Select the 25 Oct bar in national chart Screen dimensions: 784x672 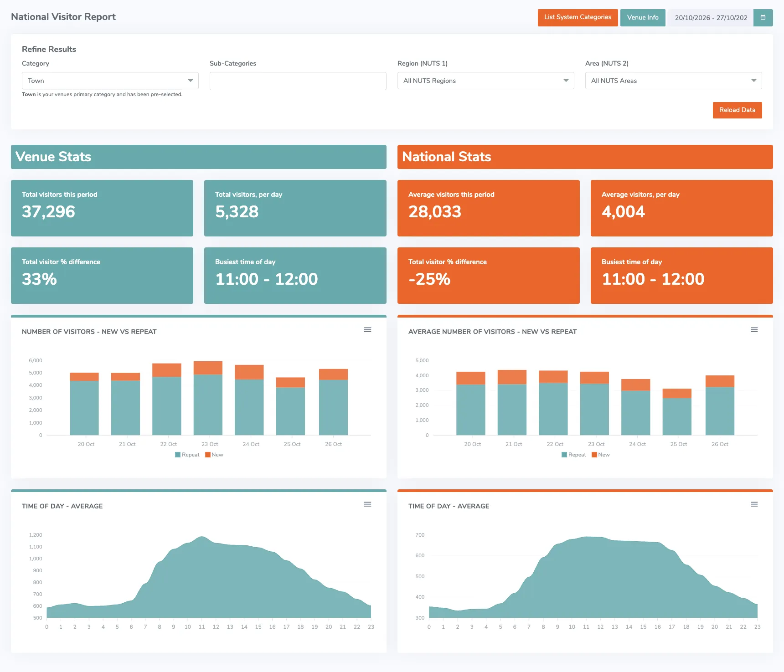[x=677, y=412]
